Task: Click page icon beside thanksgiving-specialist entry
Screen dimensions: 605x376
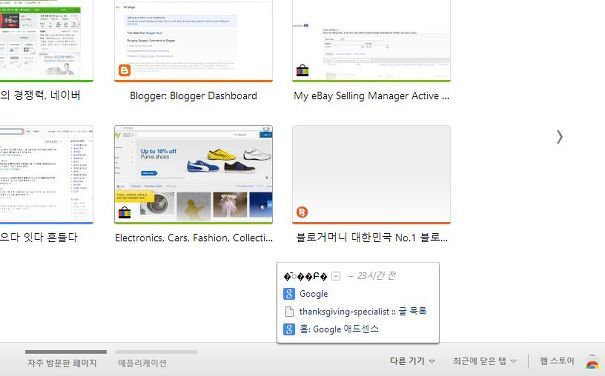Action: point(289,312)
